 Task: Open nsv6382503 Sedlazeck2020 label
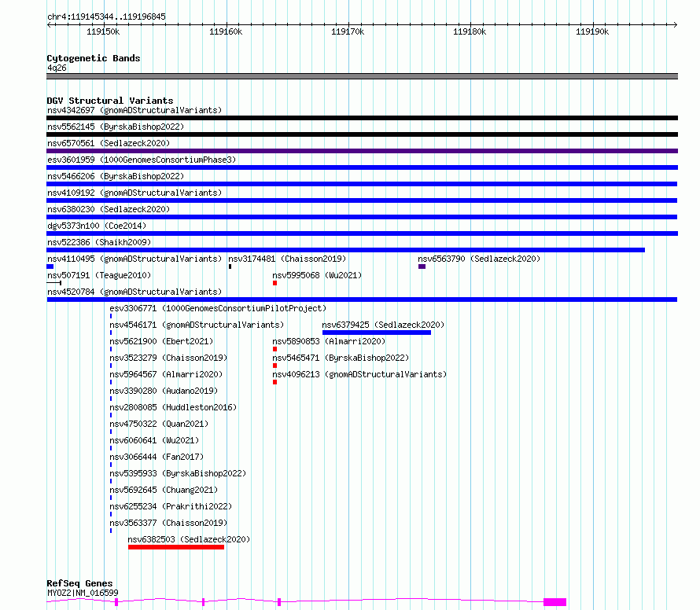[x=189, y=539]
